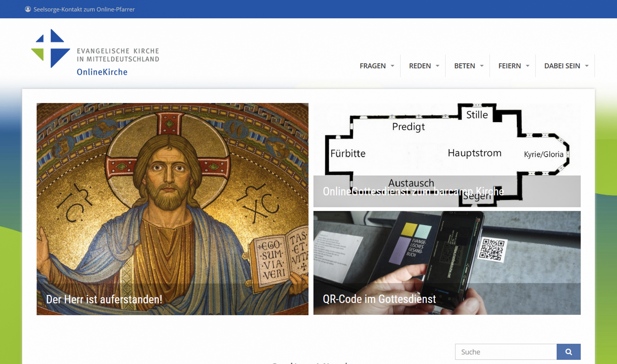The width and height of the screenshot is (617, 364).
Task: Click inside the Suche search field
Action: 506,351
